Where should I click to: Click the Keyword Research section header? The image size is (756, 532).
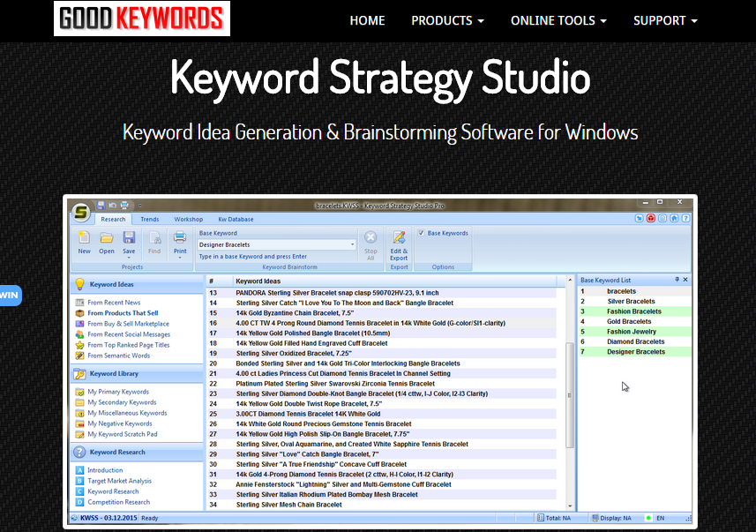click(x=138, y=453)
